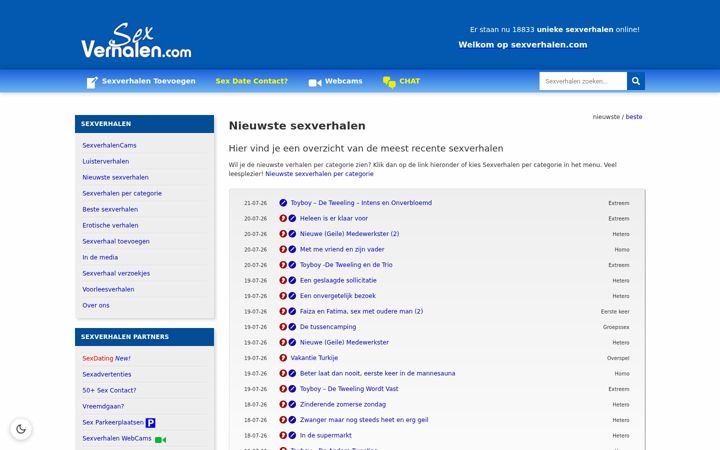Click the red round icon for Een onvergetelijk bezoek
Image resolution: width=720 pixels, height=450 pixels.
pyautogui.click(x=283, y=296)
